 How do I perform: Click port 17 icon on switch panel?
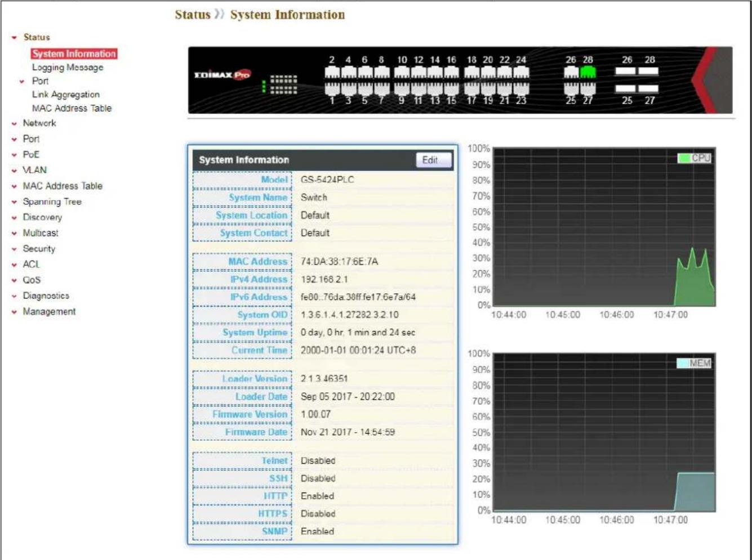(471, 88)
